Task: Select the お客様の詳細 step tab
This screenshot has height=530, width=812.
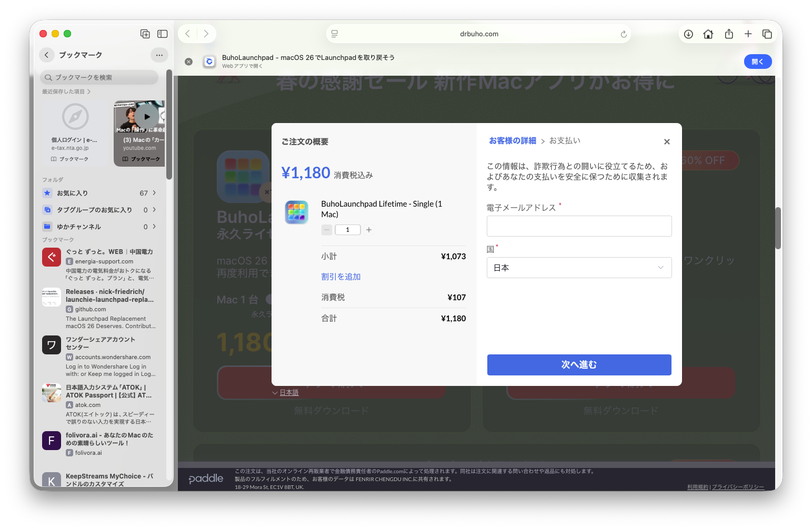Action: [x=513, y=141]
